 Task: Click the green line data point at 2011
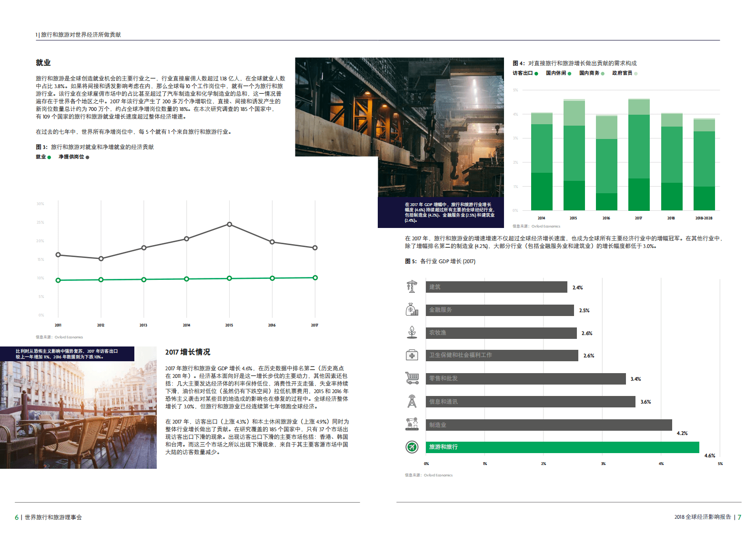pos(58,280)
